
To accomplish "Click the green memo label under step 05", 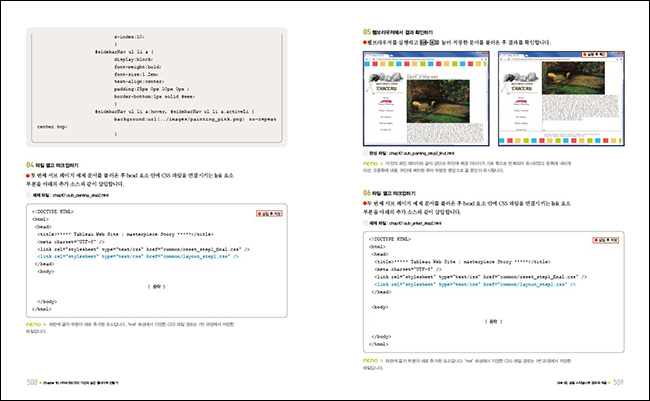I will [368, 160].
